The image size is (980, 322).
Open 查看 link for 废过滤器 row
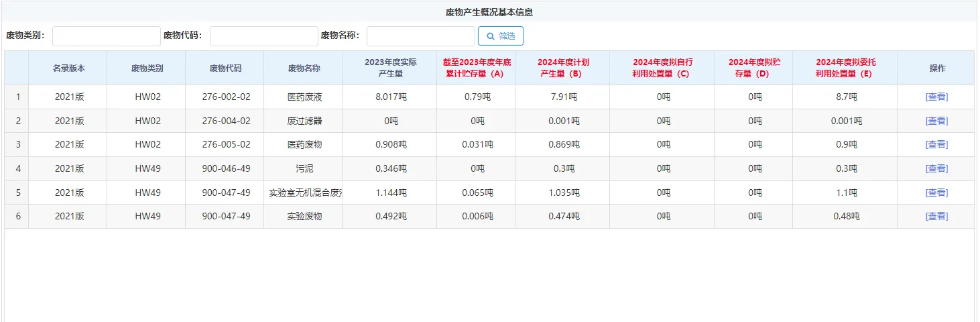tap(936, 121)
